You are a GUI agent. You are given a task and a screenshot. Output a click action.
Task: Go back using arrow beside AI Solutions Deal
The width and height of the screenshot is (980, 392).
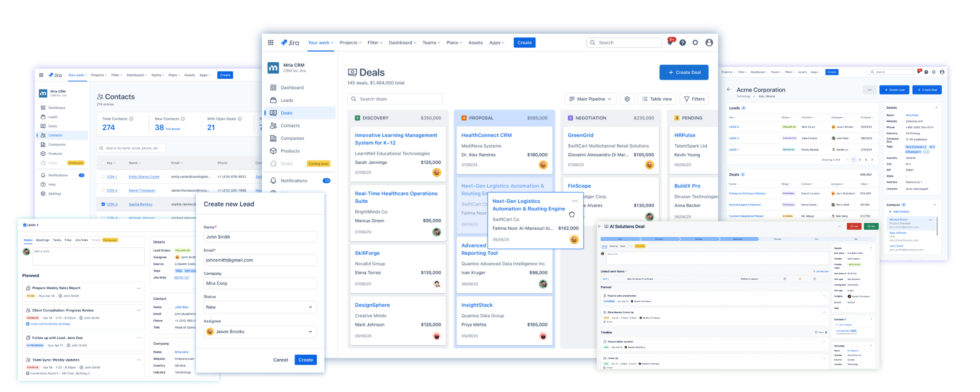[x=600, y=226]
